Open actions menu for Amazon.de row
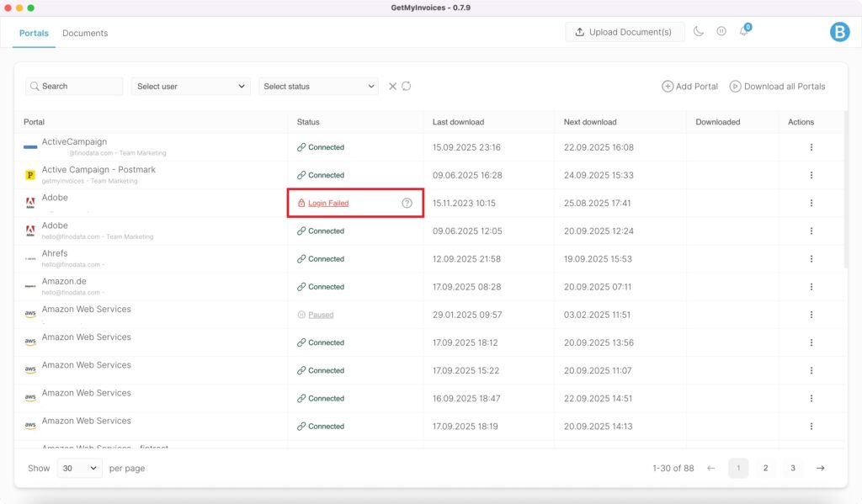The image size is (862, 504). pyautogui.click(x=811, y=287)
